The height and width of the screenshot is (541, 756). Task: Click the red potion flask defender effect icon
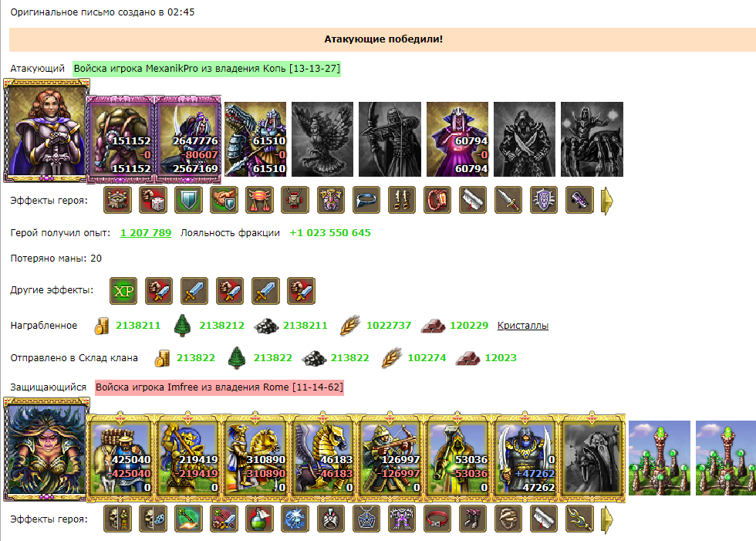point(259,519)
